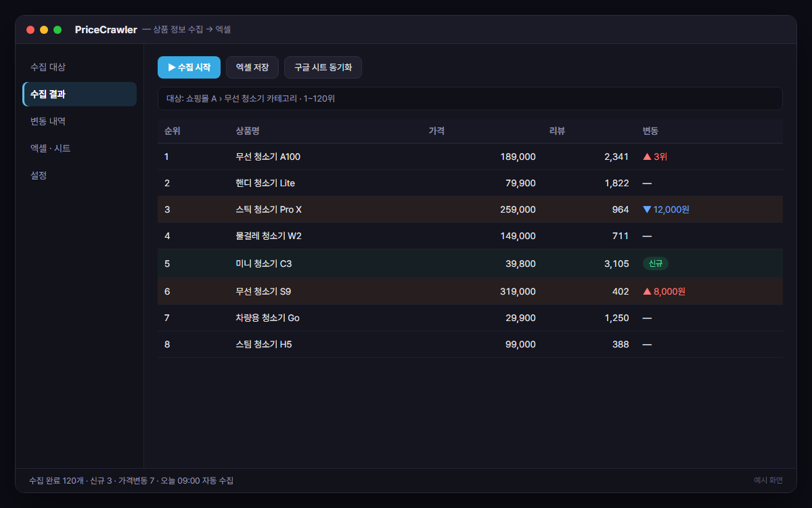The height and width of the screenshot is (508, 812).
Task: Select product 차량용 청소기 Go
Action: (267, 318)
